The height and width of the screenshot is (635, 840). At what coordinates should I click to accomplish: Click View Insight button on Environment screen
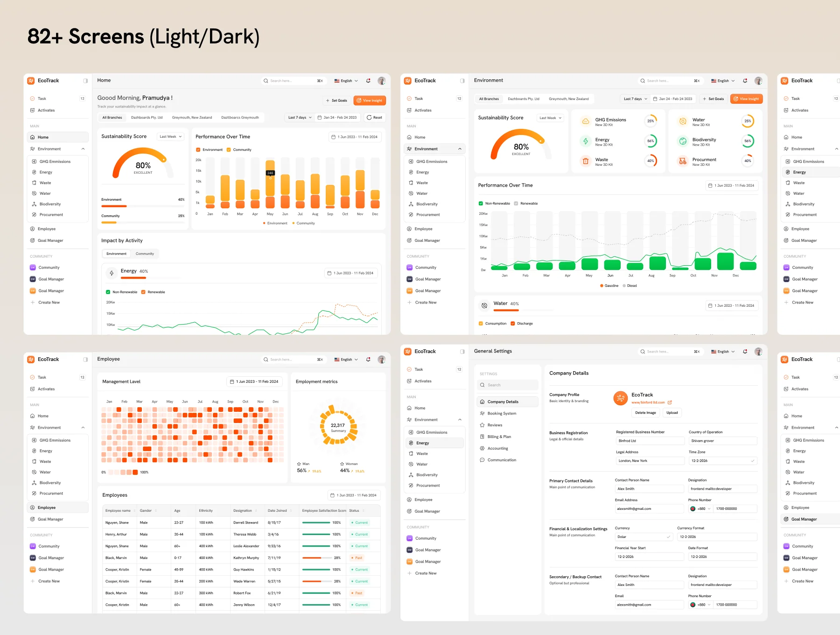click(747, 99)
